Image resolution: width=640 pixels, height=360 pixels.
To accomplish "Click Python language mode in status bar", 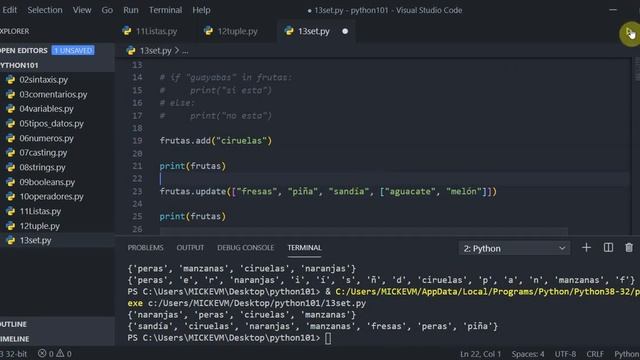I will [x=627, y=354].
